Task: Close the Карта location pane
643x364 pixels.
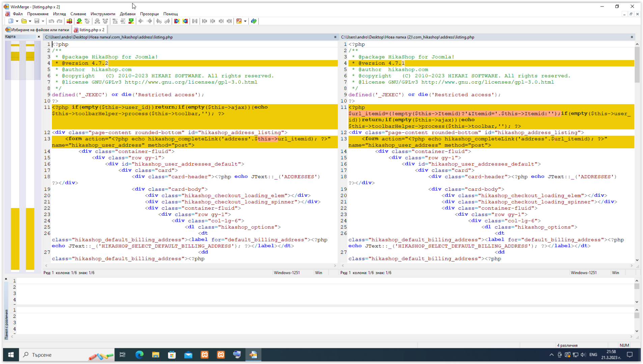Action: click(39, 36)
